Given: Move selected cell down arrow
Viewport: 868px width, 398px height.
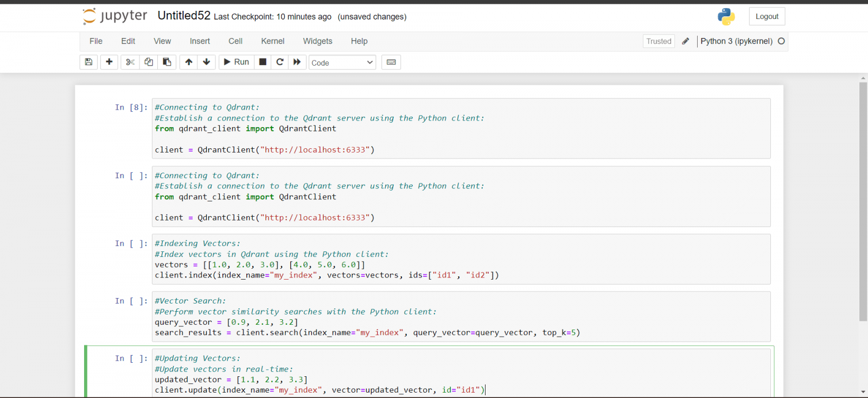Looking at the screenshot, I should (x=207, y=62).
